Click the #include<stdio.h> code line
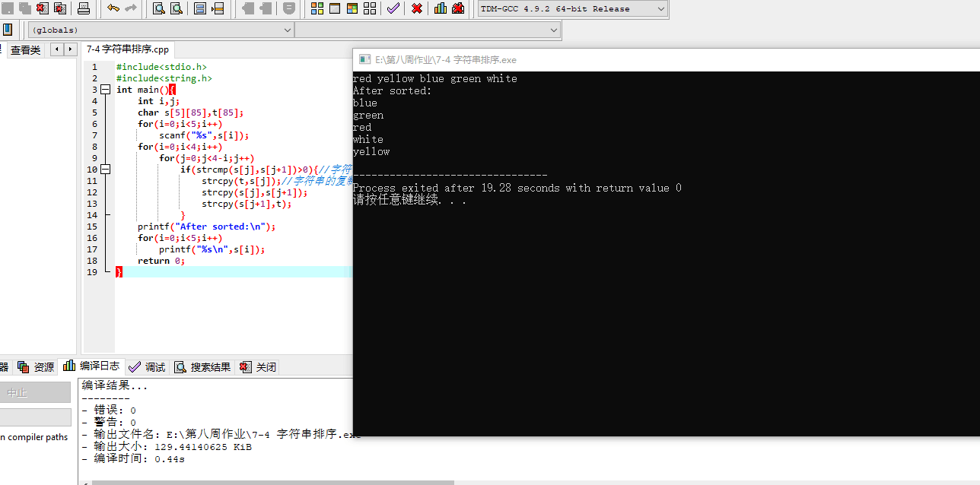The width and height of the screenshot is (980, 485). click(161, 67)
